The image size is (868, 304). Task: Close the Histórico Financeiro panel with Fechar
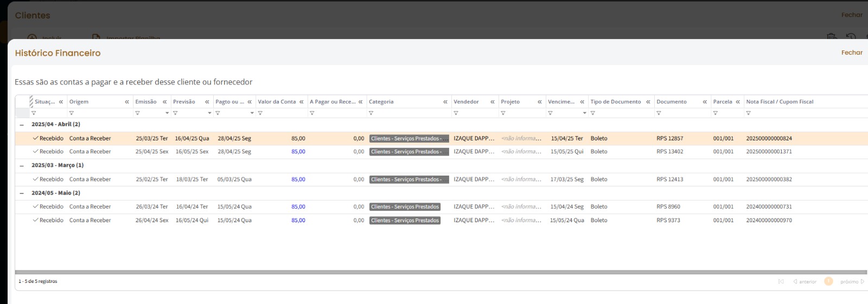[852, 53]
